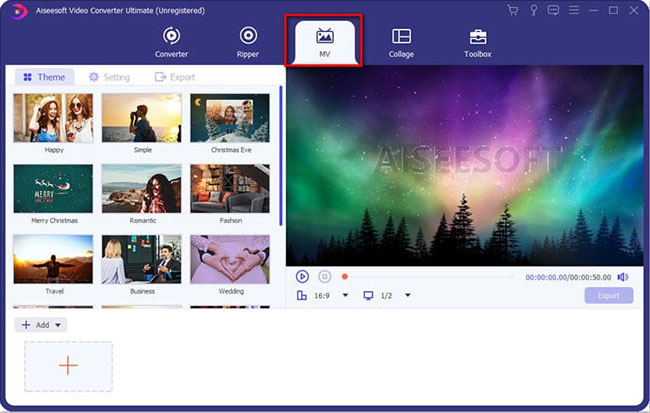Click the Aiseesoft logo icon
This screenshot has height=413, width=650.
pos(17,11)
